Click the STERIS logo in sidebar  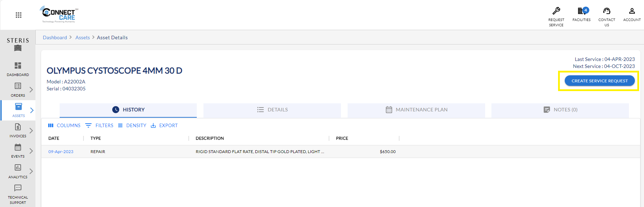(x=18, y=44)
